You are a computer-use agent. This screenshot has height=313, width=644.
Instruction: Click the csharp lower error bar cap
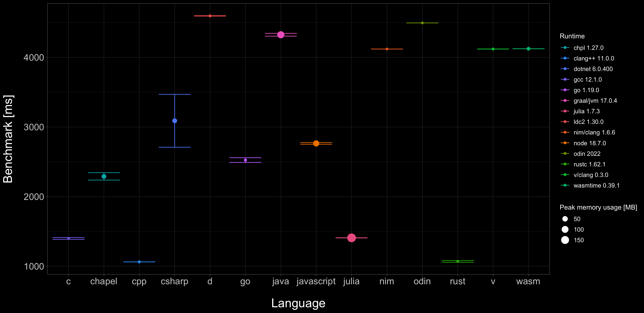click(175, 147)
